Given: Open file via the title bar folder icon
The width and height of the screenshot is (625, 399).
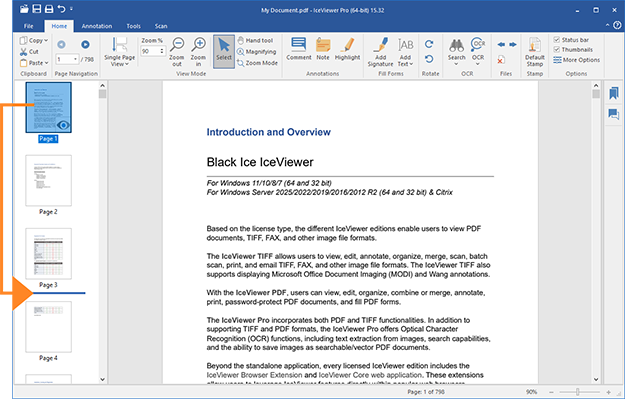Looking at the screenshot, I should coord(24,9).
